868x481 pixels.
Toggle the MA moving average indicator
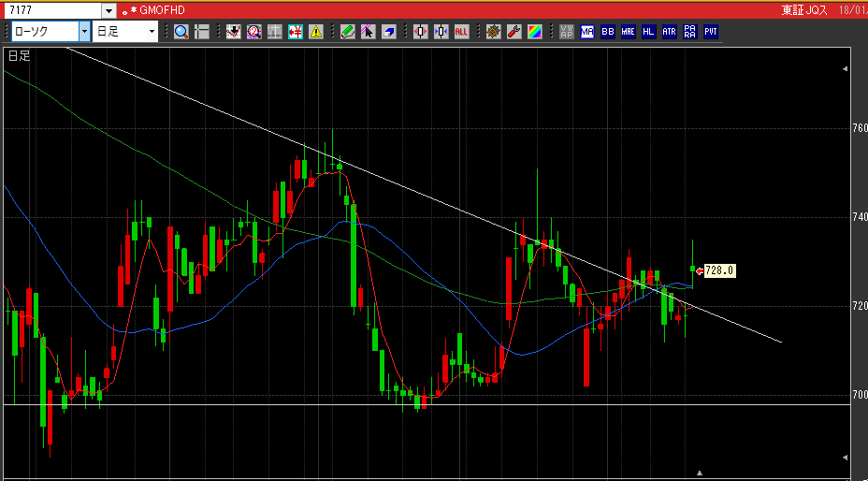587,32
